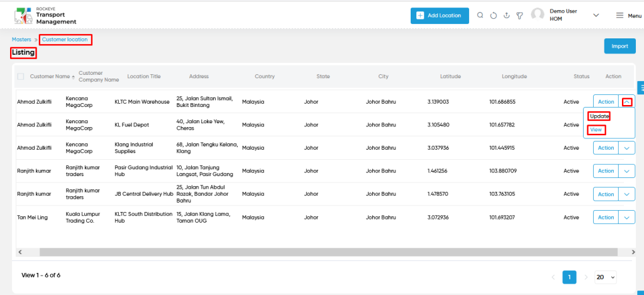644x295 pixels.
Task: Collapse the action chevron for KLTC Main Warehouse
Action: 627,102
